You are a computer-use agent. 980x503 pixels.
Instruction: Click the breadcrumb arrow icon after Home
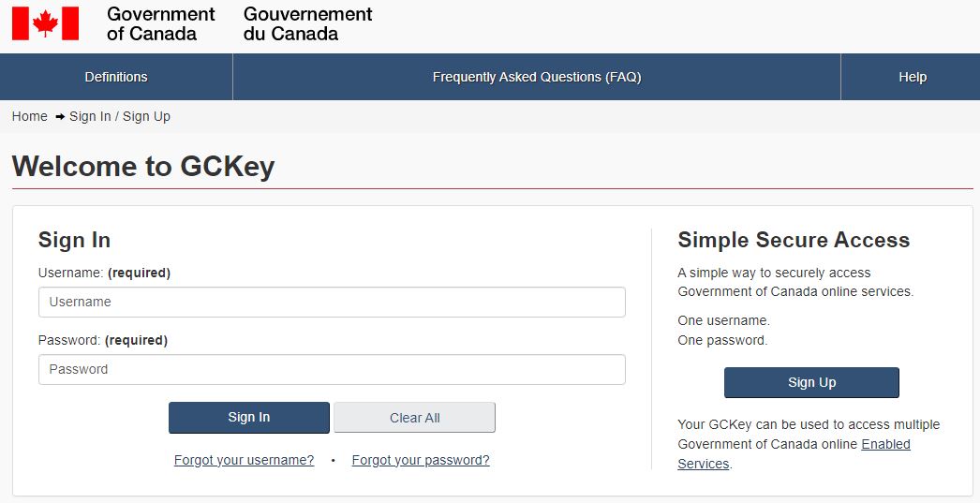60,116
